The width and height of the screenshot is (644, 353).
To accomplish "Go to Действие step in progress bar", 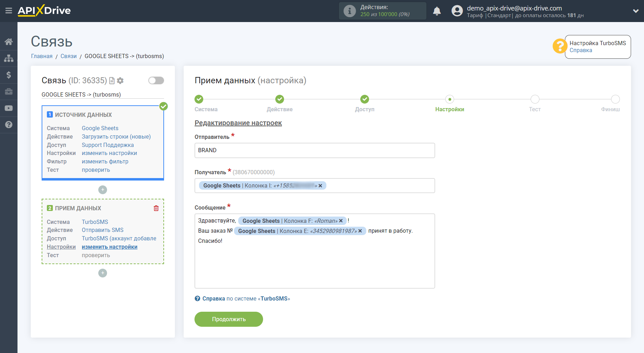I will pos(279,99).
